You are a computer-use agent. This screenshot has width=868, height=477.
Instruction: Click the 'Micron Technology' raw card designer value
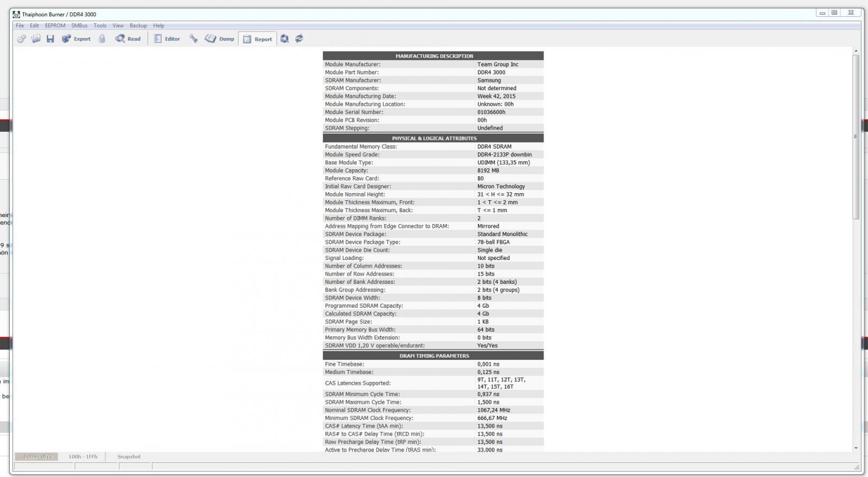point(501,186)
